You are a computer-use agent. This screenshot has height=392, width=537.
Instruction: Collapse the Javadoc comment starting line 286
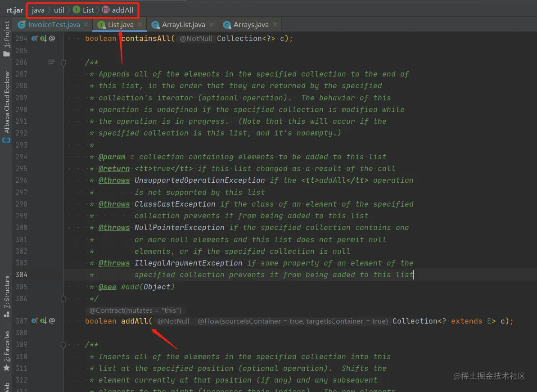point(63,63)
